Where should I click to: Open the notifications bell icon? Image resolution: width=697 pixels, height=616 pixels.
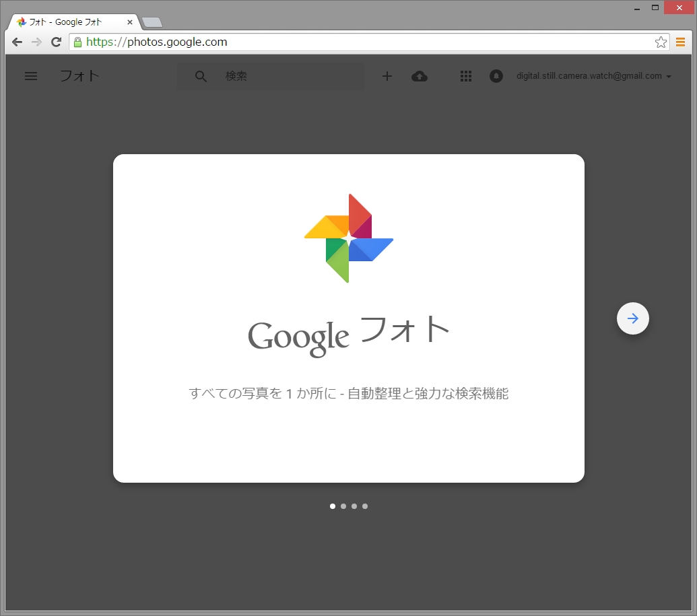click(x=496, y=76)
